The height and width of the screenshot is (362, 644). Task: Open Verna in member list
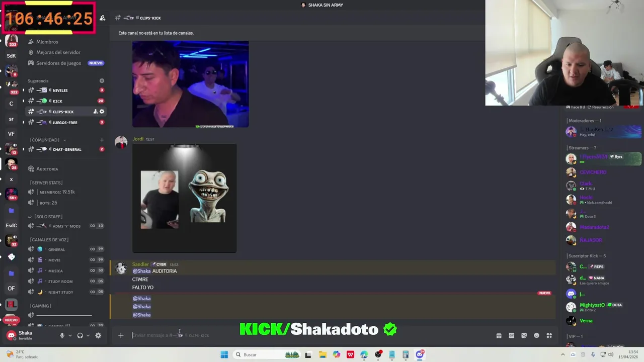586,321
